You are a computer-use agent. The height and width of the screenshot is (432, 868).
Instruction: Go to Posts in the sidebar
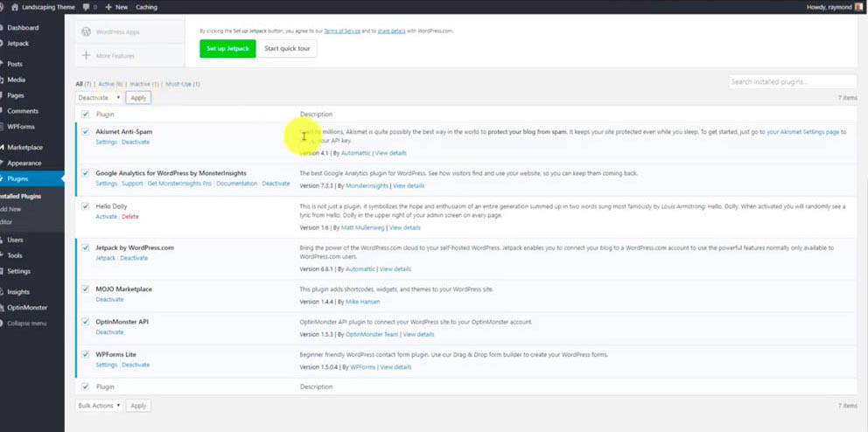point(15,64)
